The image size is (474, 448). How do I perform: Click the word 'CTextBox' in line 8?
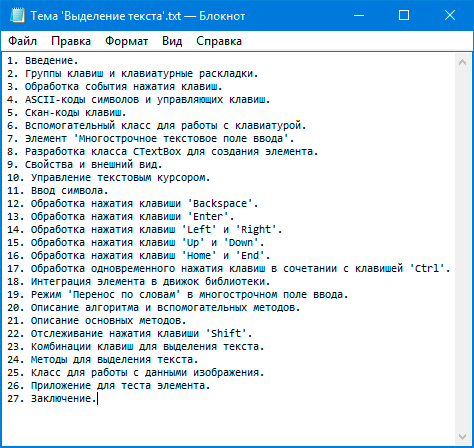157,152
